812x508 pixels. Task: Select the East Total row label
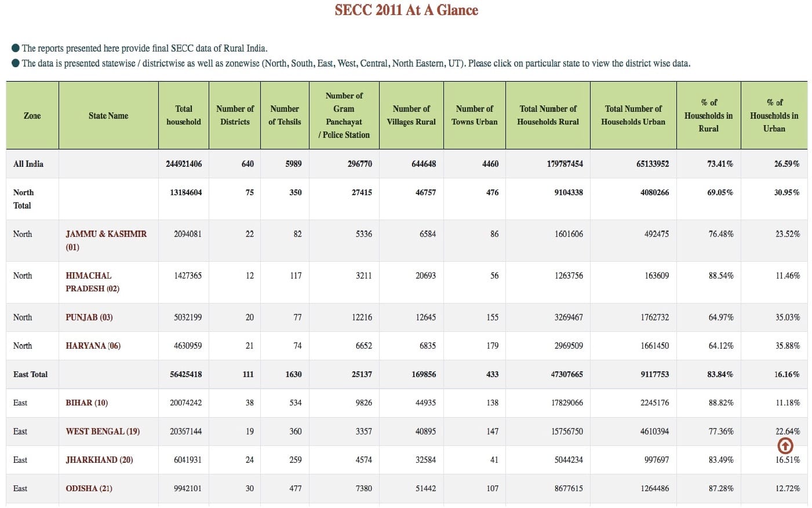pyautogui.click(x=31, y=374)
